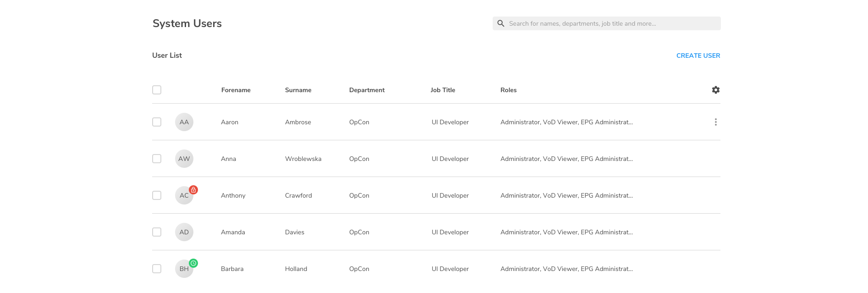Click the AA avatar for Aaron Ambrose
Viewport: 868px width, 293px height.
[x=184, y=122]
